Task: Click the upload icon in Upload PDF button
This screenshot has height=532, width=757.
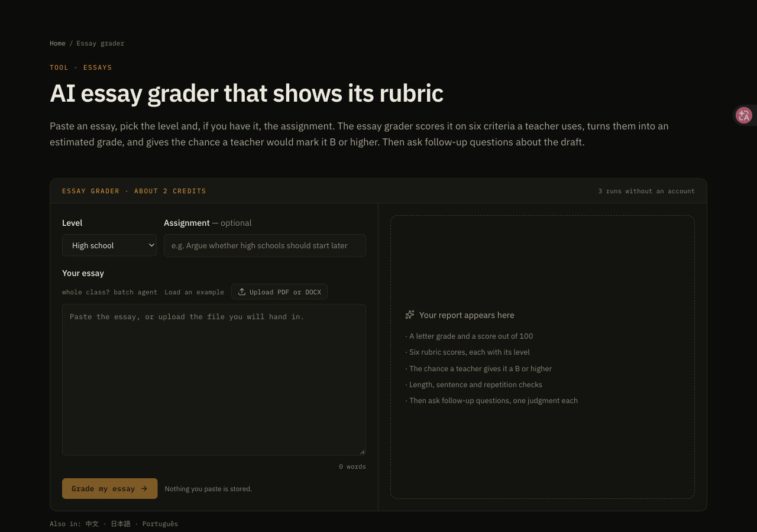Action: [x=242, y=292]
